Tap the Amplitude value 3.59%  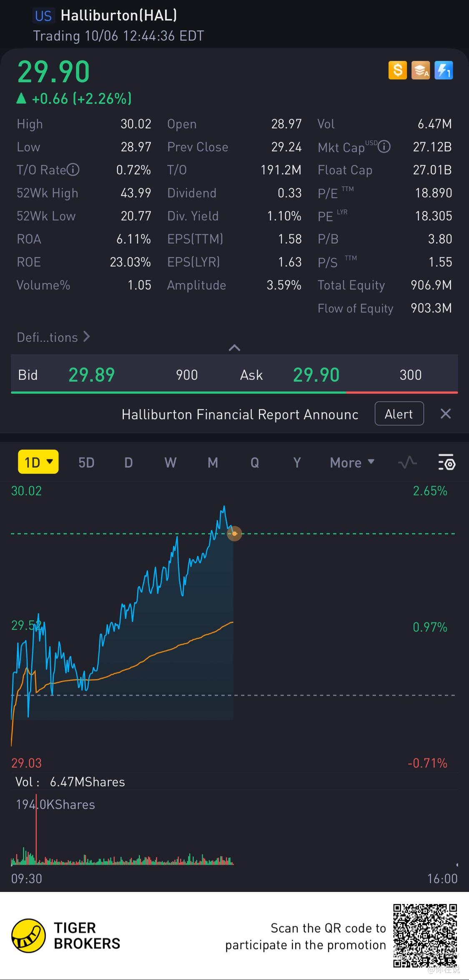coord(284,285)
